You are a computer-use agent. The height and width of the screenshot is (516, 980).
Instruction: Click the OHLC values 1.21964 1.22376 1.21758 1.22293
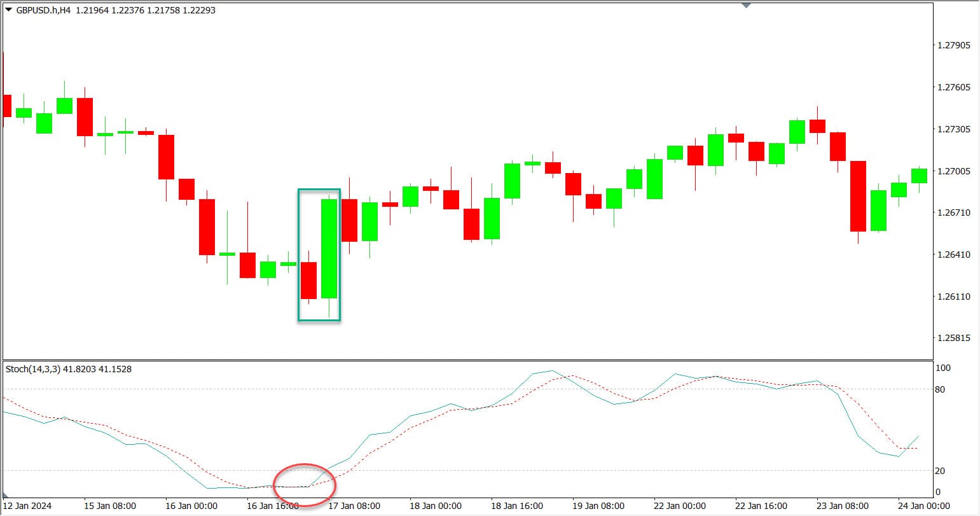pyautogui.click(x=145, y=10)
